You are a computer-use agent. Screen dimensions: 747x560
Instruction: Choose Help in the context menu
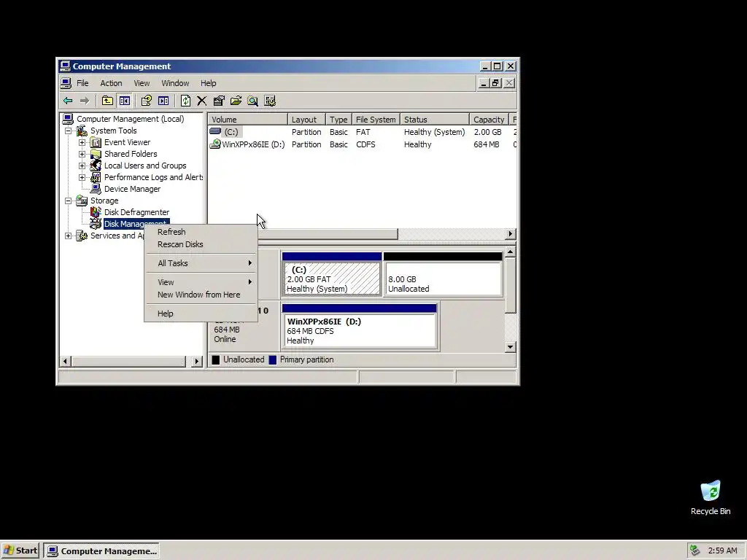201,314
